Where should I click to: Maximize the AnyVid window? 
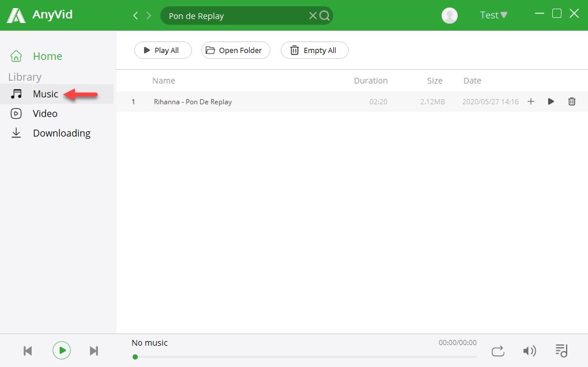(x=557, y=13)
